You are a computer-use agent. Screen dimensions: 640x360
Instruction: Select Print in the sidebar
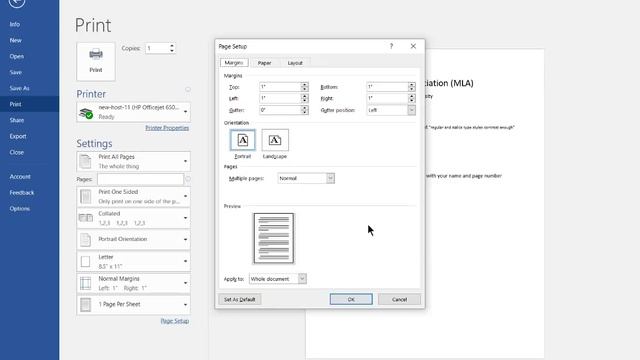tap(29, 104)
